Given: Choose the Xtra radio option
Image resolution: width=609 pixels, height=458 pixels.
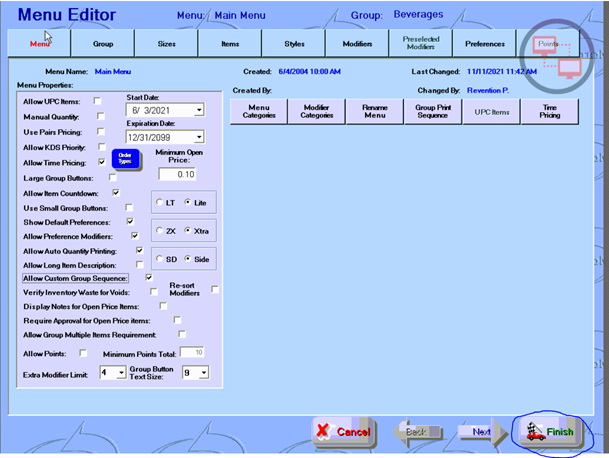Looking at the screenshot, I should click(x=188, y=230).
